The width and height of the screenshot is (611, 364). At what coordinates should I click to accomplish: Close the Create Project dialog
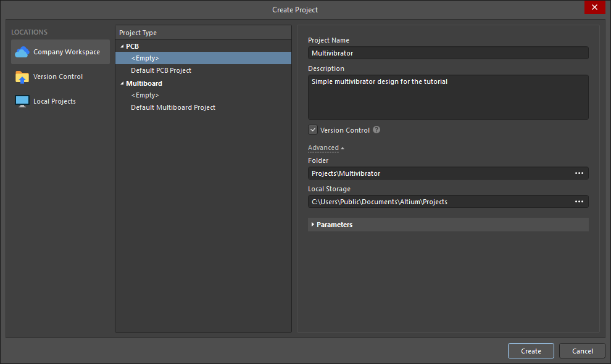click(x=594, y=7)
